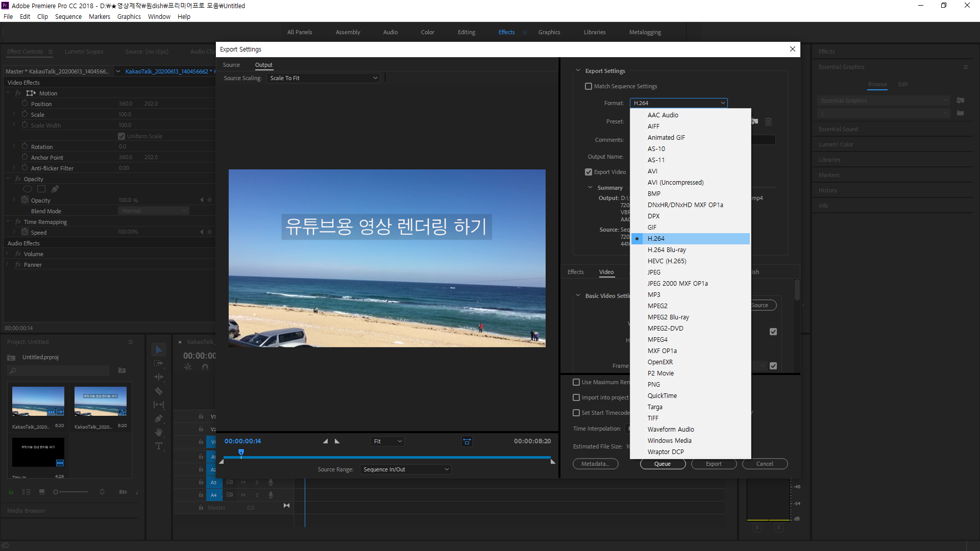The width and height of the screenshot is (980, 551).
Task: Click the Set In Point marker icon
Action: tap(325, 441)
